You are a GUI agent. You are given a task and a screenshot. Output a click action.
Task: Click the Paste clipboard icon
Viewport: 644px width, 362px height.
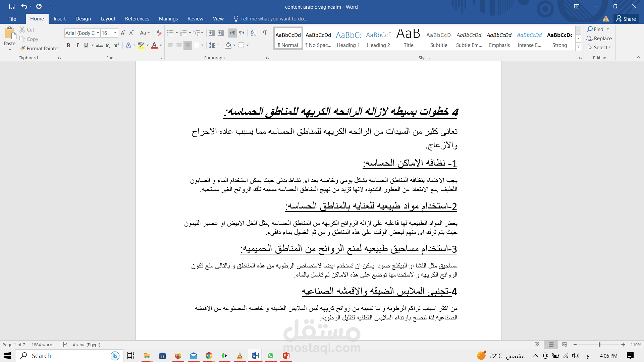coord(10,34)
